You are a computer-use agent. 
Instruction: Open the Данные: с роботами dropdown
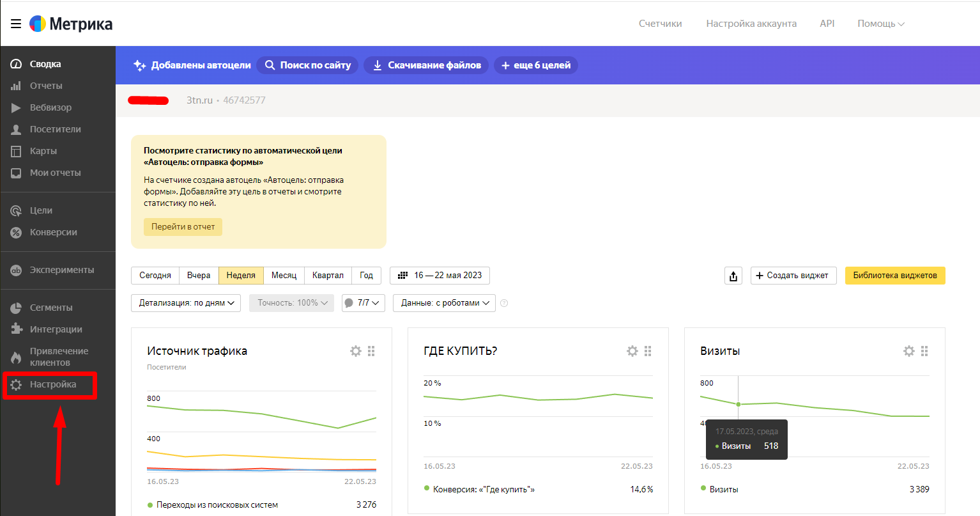pyautogui.click(x=445, y=303)
